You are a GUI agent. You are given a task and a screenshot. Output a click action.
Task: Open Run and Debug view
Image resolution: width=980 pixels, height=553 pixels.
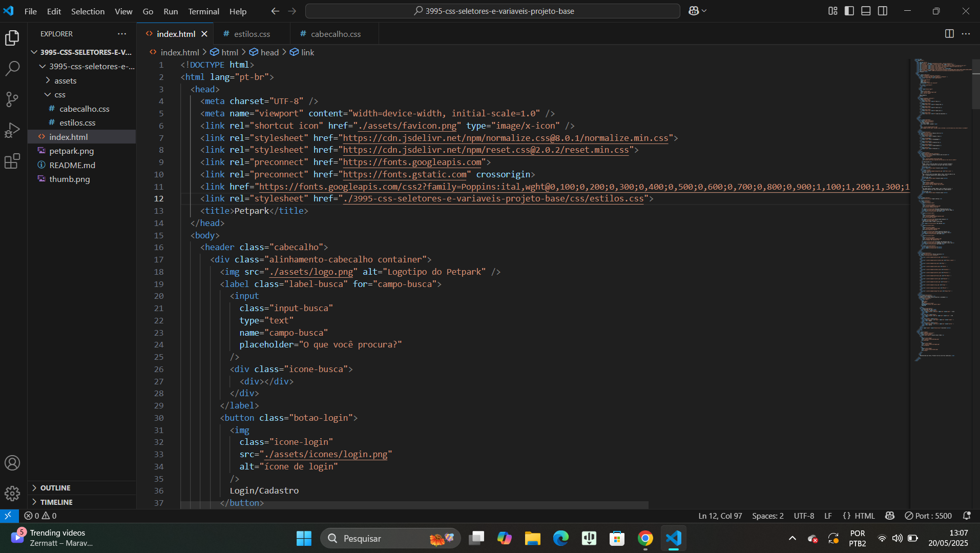coord(12,130)
